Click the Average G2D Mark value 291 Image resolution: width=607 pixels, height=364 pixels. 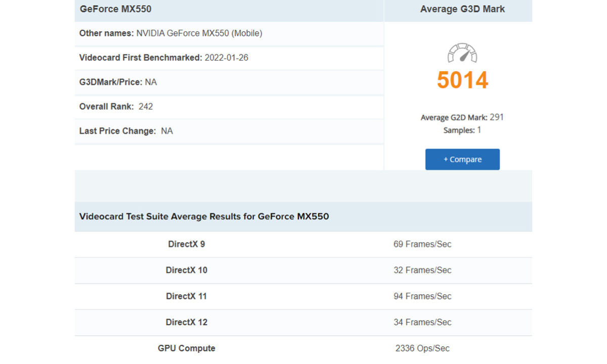point(497,117)
